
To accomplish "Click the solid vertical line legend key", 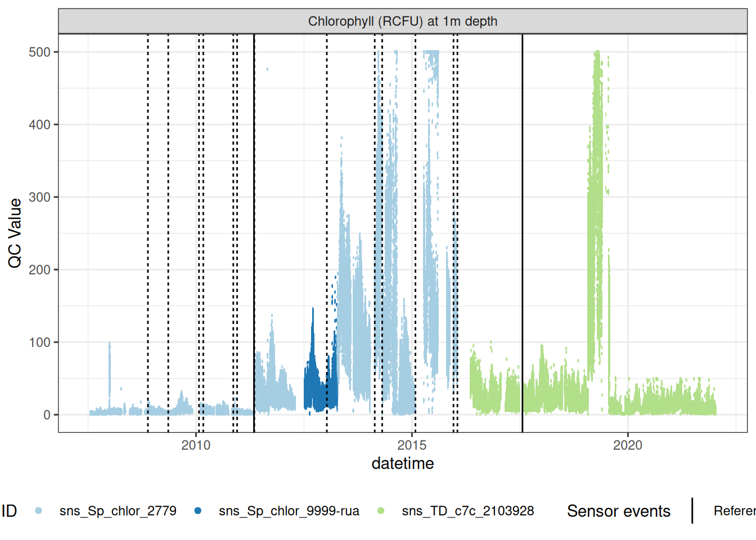I will [x=692, y=511].
